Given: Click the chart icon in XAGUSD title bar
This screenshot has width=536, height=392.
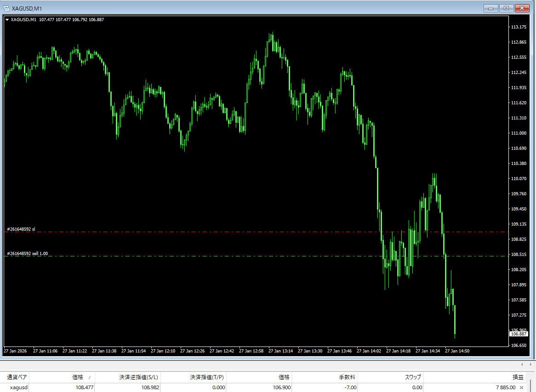Looking at the screenshot, I should coord(6,8).
